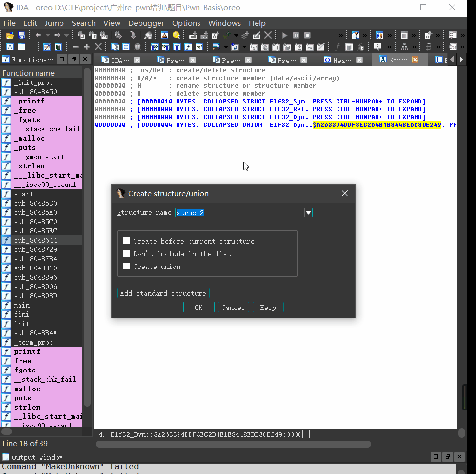Click the jump forward arrow icon
This screenshot has width=476, height=474.
coord(57,35)
